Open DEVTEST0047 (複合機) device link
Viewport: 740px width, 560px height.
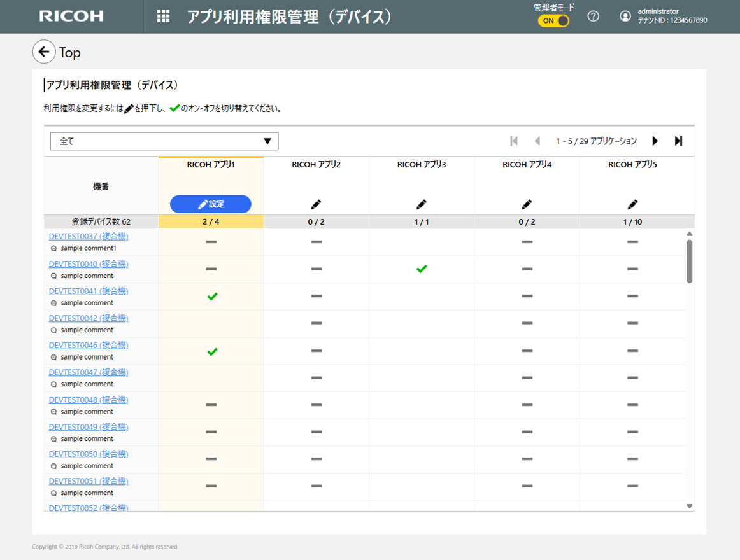click(89, 372)
